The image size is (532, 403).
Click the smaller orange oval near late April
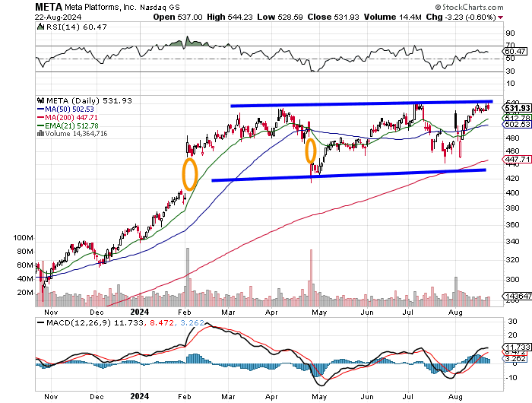[x=311, y=151]
